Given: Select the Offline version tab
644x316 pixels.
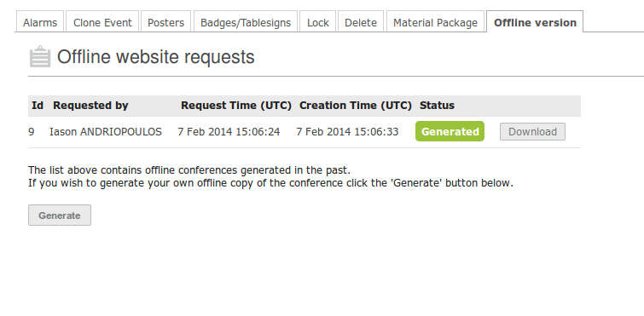Looking at the screenshot, I should click(535, 22).
